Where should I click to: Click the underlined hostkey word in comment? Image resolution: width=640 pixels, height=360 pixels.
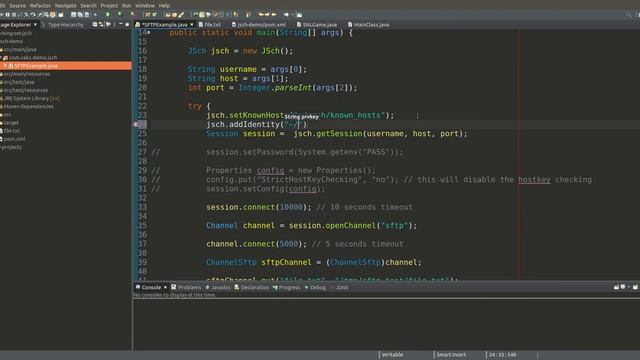click(x=534, y=180)
